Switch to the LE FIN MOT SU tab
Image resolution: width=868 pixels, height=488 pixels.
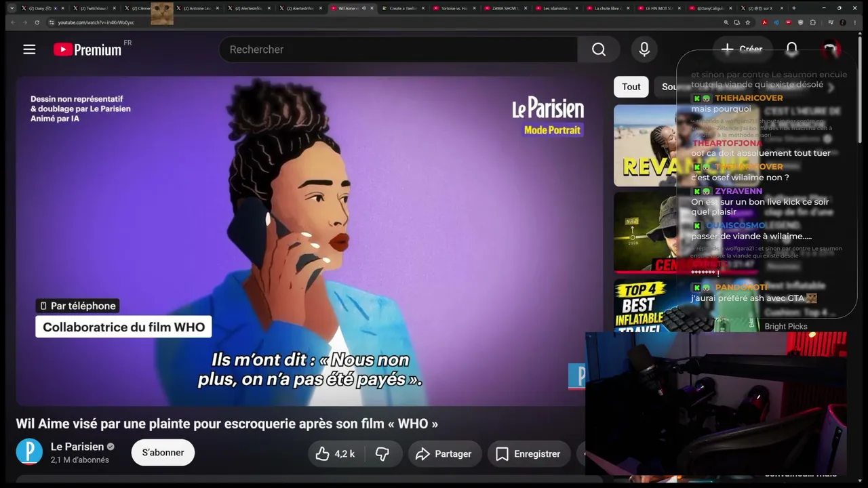coord(659,8)
